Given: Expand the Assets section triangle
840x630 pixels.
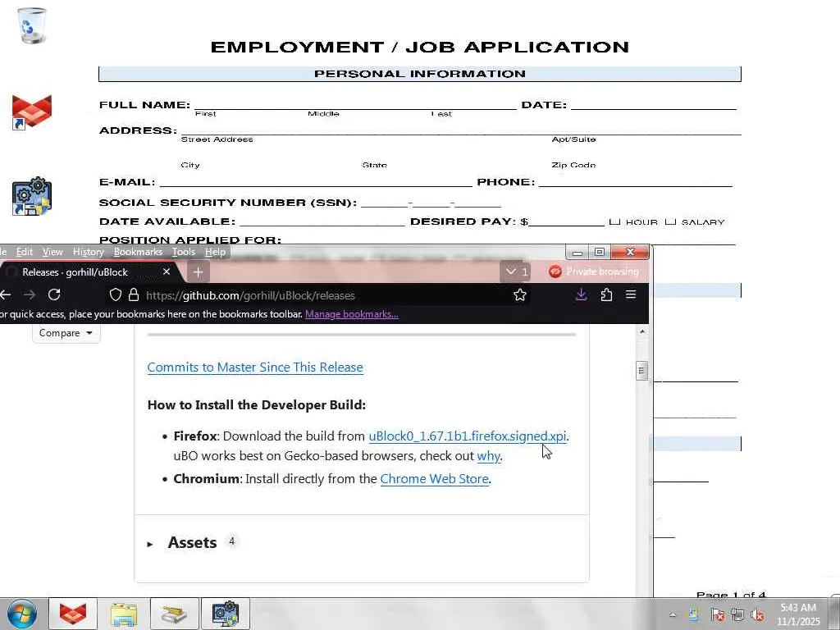Looking at the screenshot, I should (150, 544).
